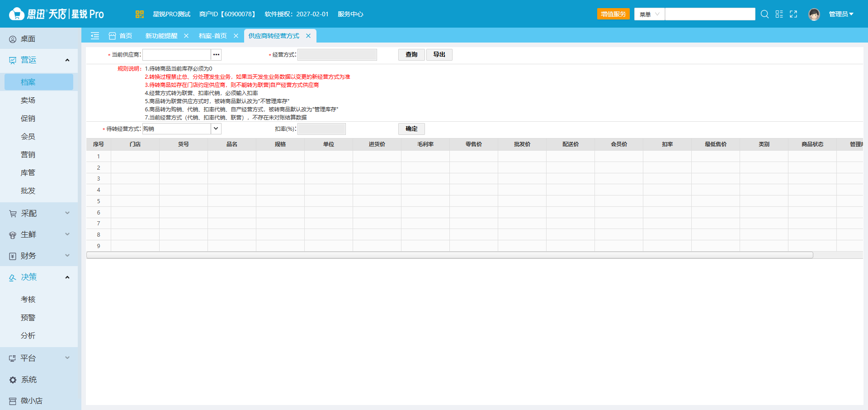Switch to the 档案-首页 tab
This screenshot has width=868, height=410.
[x=212, y=36]
